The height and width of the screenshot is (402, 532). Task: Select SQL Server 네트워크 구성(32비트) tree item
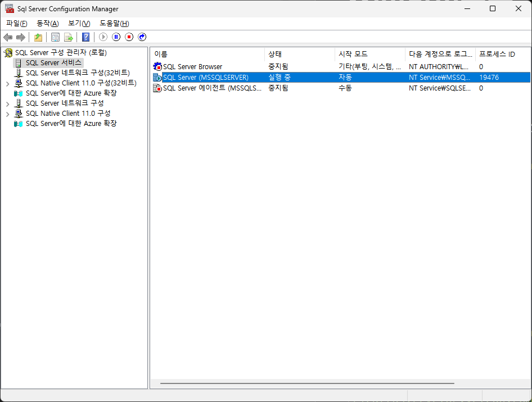click(78, 73)
